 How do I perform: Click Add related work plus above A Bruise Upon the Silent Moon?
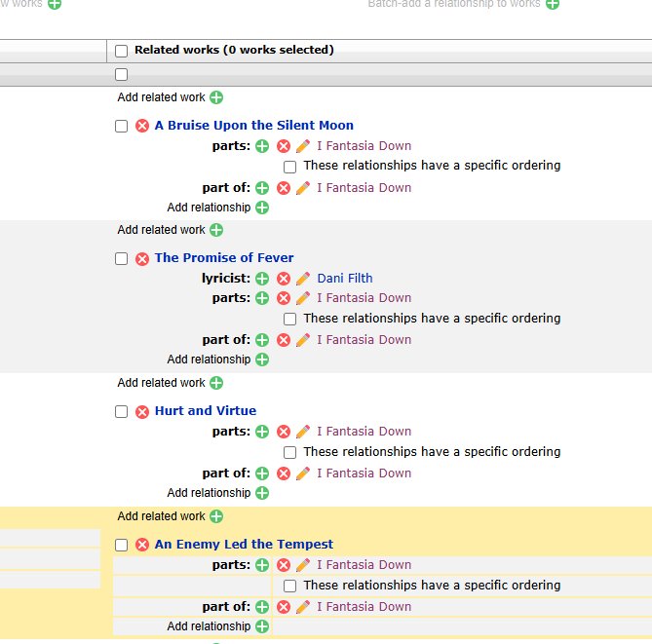[216, 97]
